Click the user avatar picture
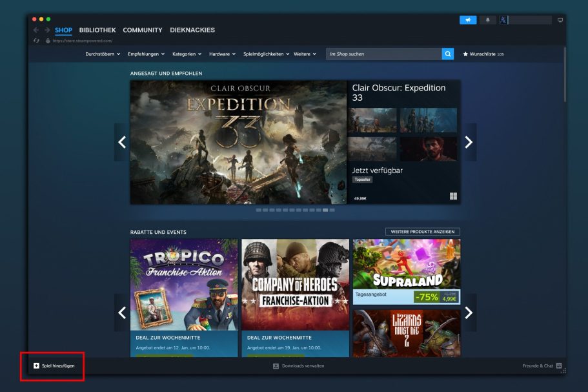Viewport: 588px width, 392px height. point(503,20)
